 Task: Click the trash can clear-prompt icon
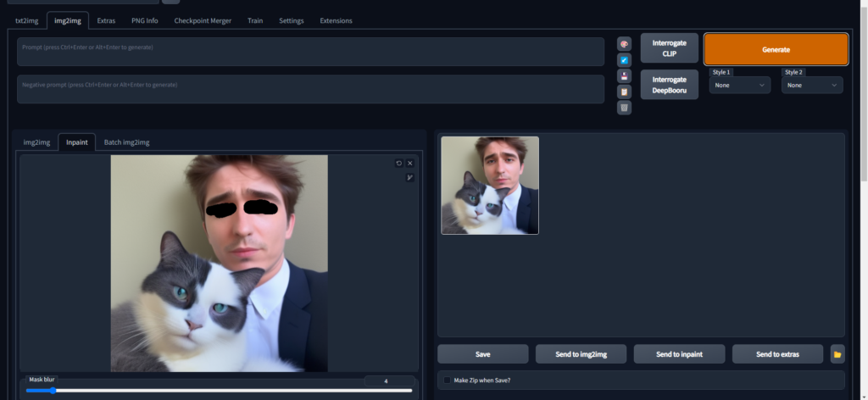point(624,108)
